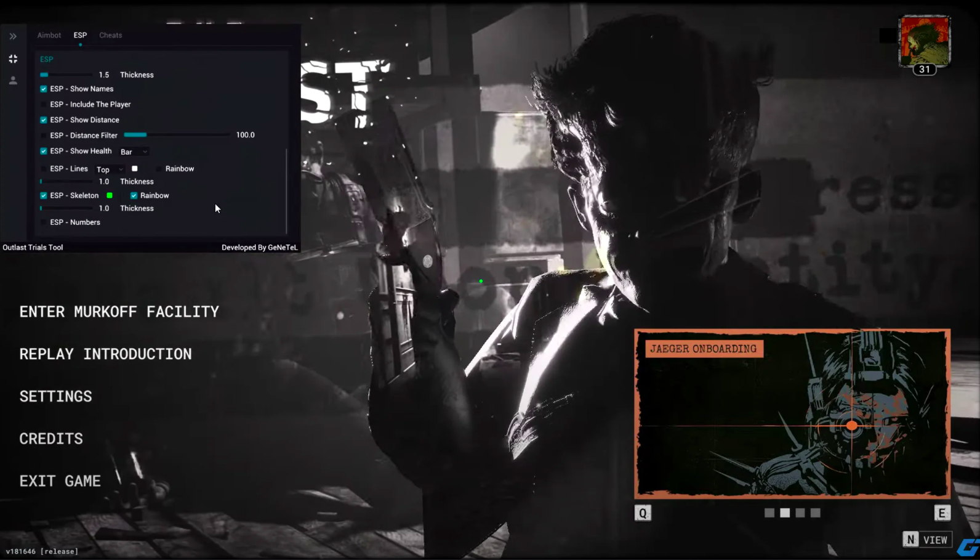Select the first news carousel dot
This screenshot has height=560, width=980.
pos(769,513)
